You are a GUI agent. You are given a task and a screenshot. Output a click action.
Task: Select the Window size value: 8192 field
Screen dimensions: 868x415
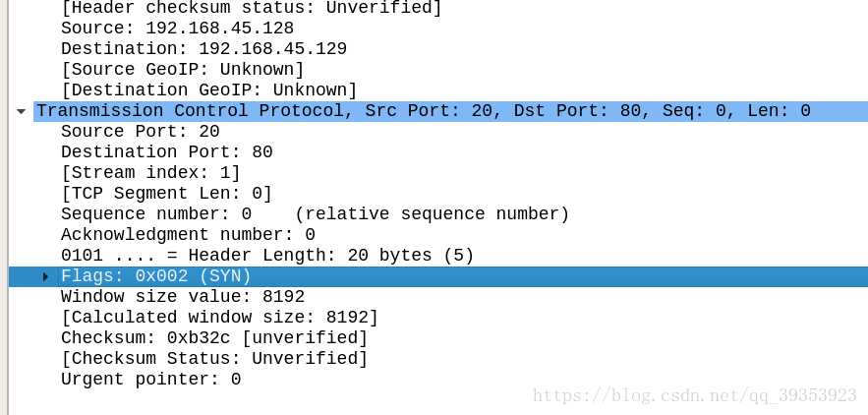(183, 296)
